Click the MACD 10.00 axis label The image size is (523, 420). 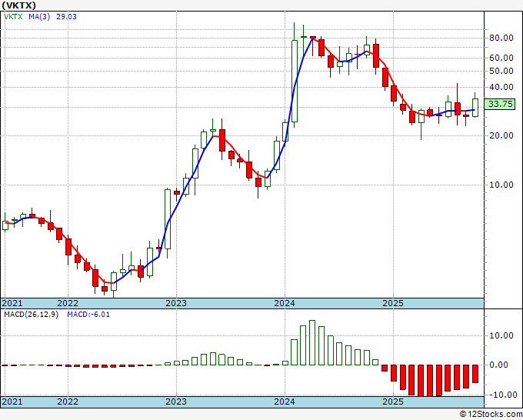[x=501, y=335]
